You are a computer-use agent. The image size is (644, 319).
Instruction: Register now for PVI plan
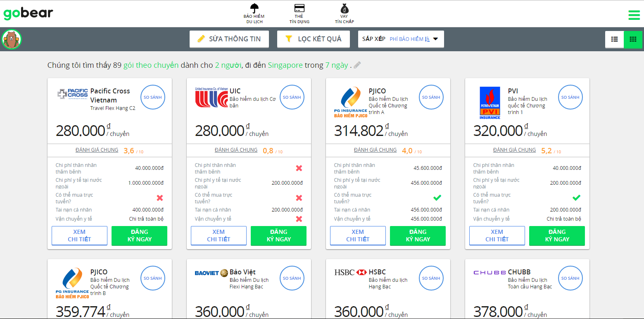click(x=557, y=236)
